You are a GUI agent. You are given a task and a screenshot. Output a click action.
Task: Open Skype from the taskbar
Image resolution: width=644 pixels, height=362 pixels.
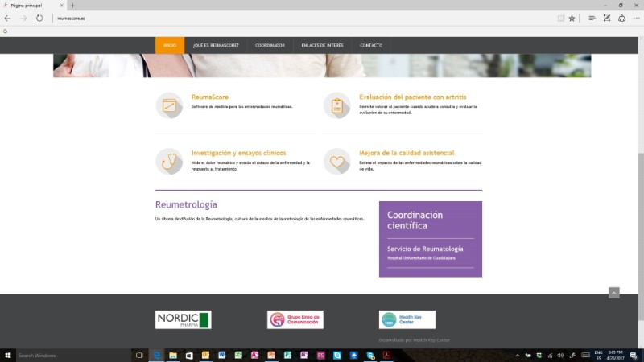(337, 356)
